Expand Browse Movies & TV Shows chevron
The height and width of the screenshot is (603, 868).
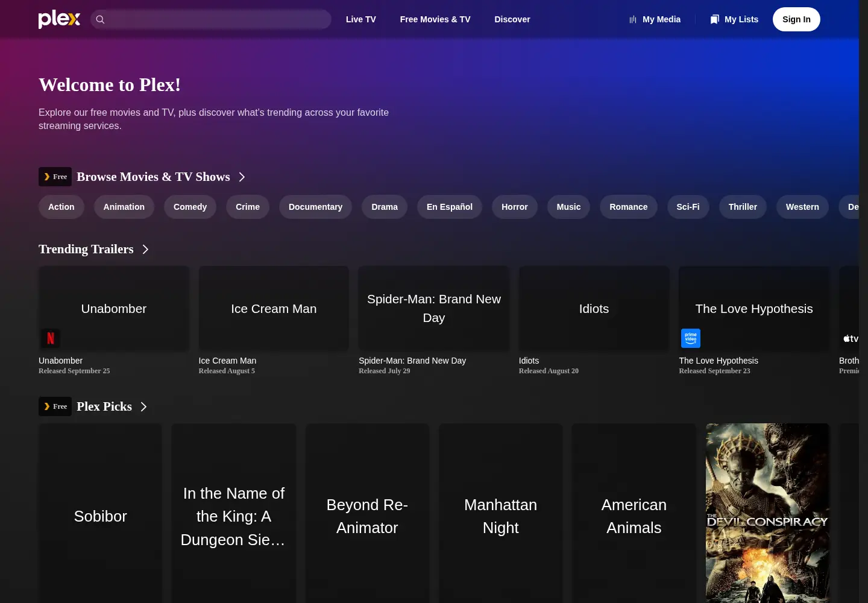[242, 177]
